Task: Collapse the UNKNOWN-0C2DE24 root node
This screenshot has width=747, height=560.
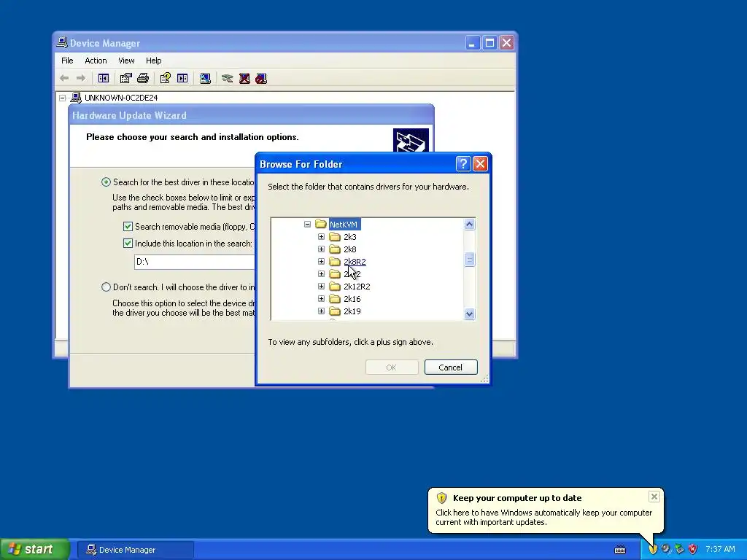Action: [63, 98]
